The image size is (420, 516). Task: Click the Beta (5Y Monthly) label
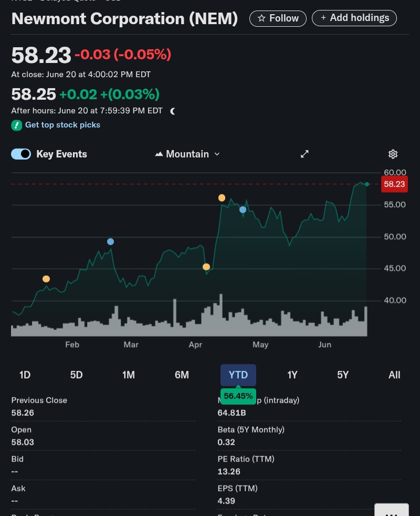(x=251, y=430)
